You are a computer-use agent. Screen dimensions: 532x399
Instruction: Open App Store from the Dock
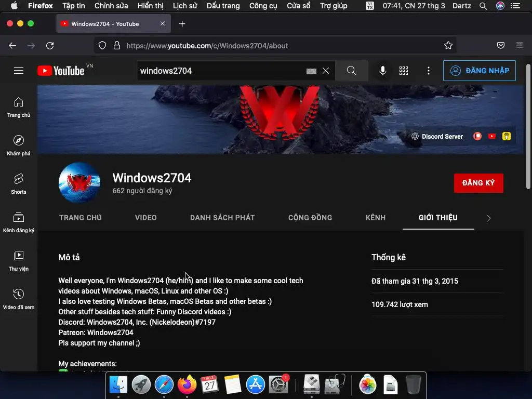click(x=255, y=384)
